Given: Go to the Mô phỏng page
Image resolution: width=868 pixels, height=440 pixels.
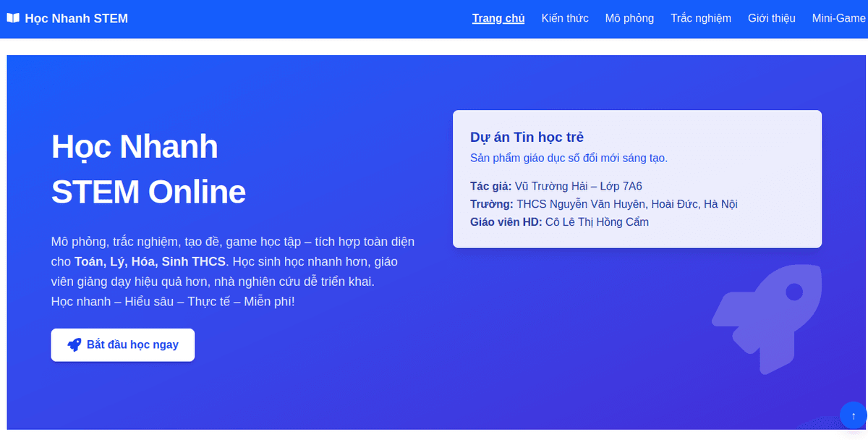Looking at the screenshot, I should click(629, 18).
